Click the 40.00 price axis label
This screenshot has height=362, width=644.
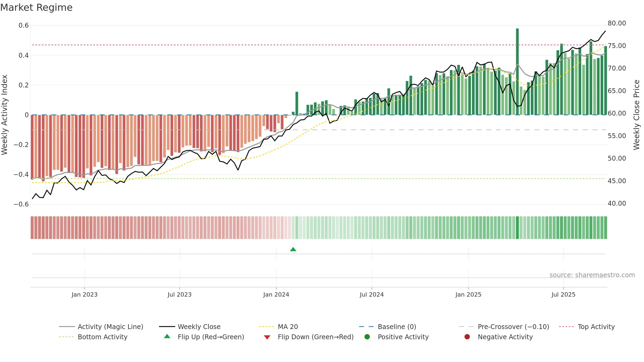pos(617,204)
